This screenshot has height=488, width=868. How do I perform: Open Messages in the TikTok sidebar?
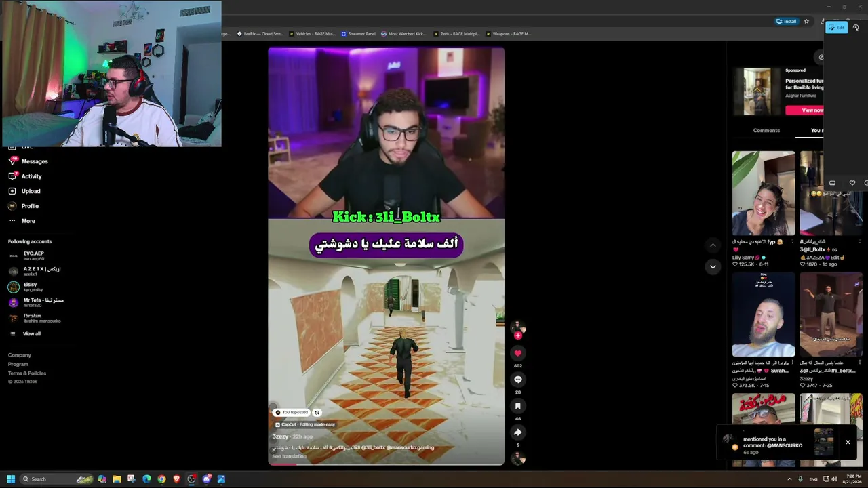click(x=28, y=161)
